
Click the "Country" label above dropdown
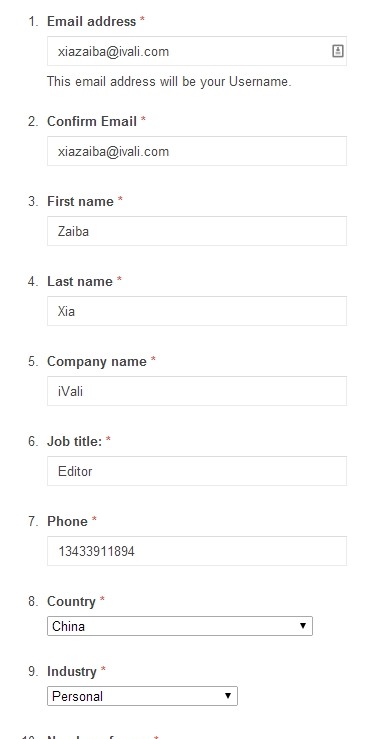click(x=71, y=601)
